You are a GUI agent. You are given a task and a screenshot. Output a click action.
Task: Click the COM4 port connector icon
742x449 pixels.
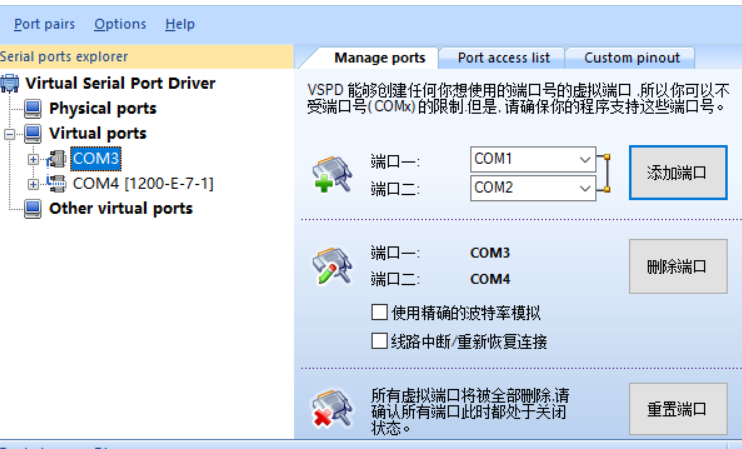click(56, 183)
